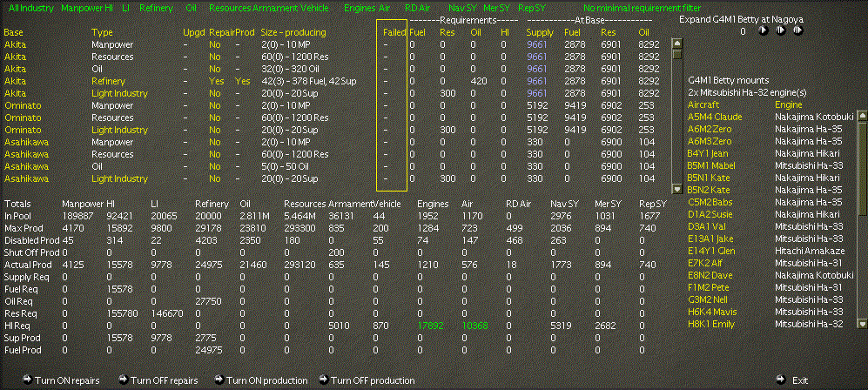Turn ON repairs
Viewport: 868px width, 390px height.
point(62,380)
